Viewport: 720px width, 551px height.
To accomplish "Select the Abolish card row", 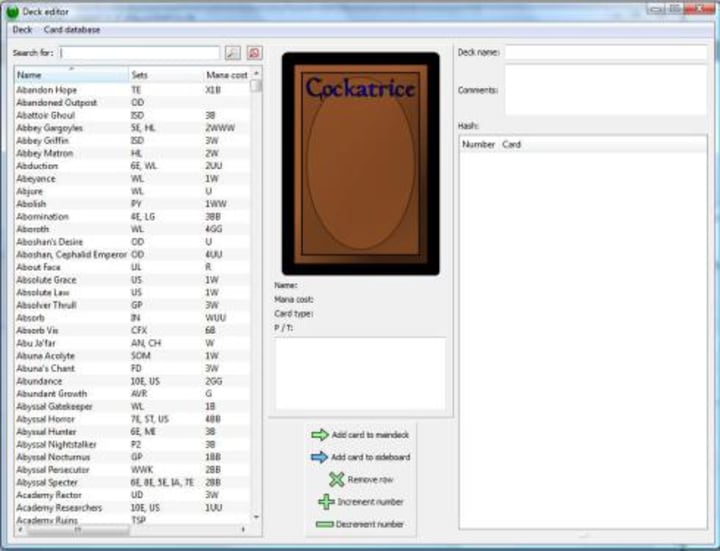I will pyautogui.click(x=133, y=204).
